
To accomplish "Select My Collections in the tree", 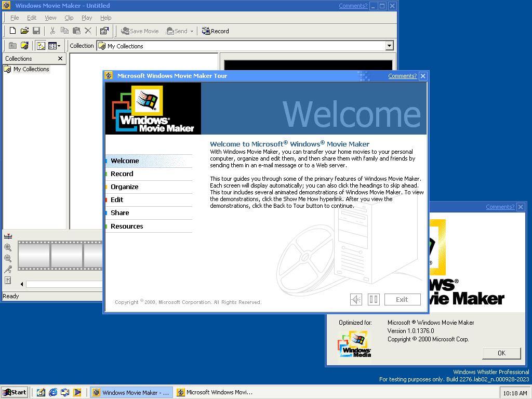I will coord(31,69).
